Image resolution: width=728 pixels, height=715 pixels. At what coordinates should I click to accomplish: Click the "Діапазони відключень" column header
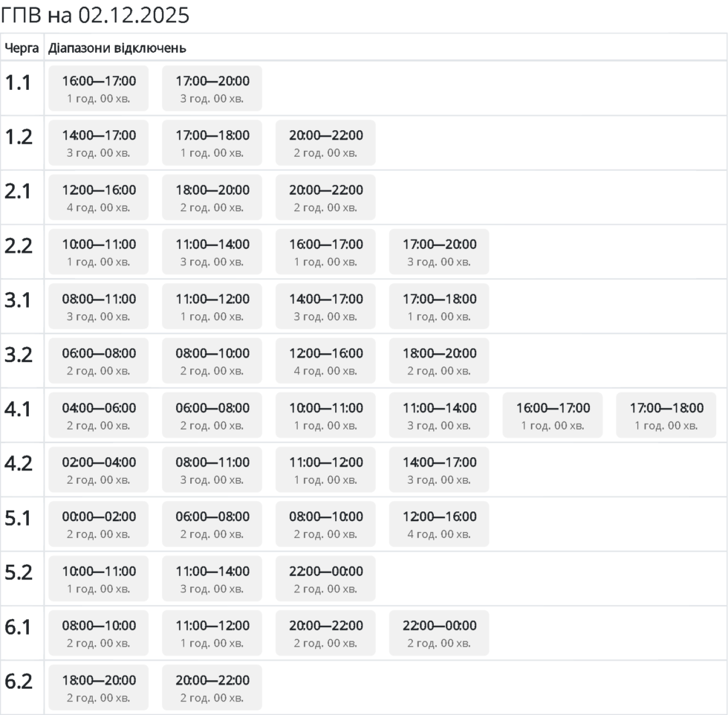coord(117,48)
